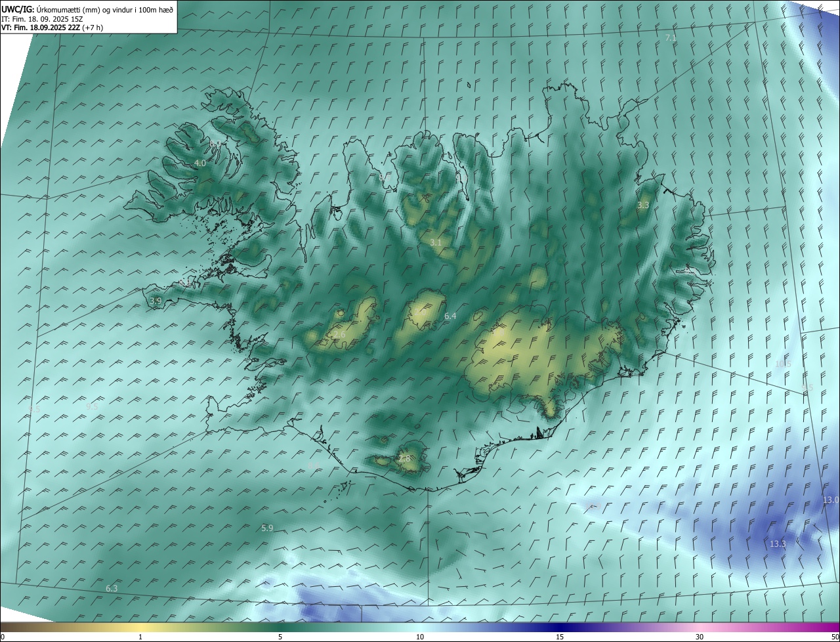Click the 13.0 value label on map
Screen dimensions: 840x642
coord(831,500)
